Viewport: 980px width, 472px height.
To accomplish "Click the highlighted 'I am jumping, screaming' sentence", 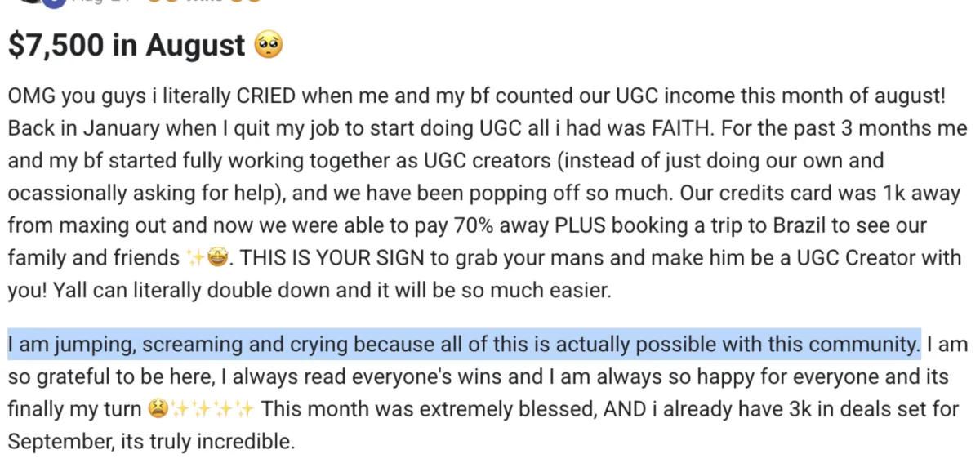I will pos(464,345).
